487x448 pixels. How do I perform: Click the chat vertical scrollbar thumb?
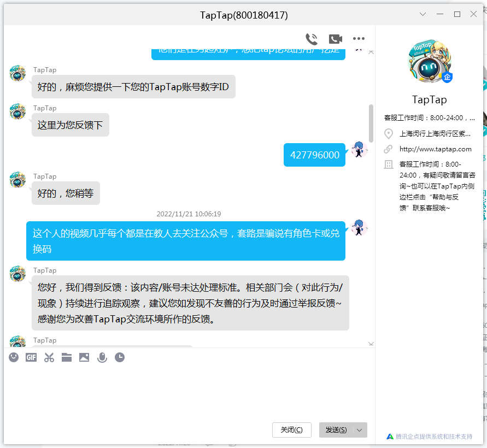point(371,123)
